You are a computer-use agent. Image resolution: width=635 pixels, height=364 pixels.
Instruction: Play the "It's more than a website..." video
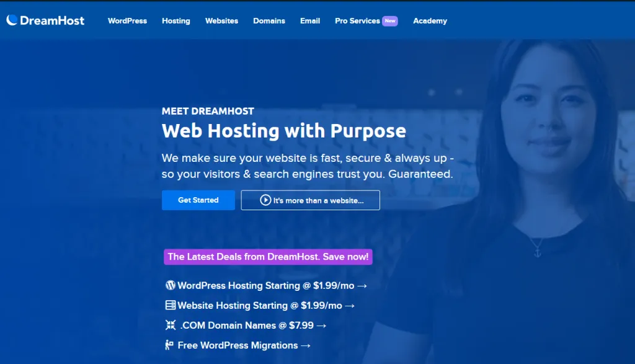point(310,200)
